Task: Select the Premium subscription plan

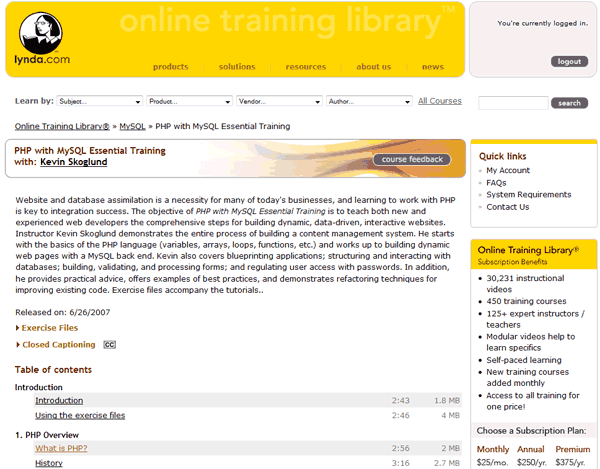Action: 573,449
